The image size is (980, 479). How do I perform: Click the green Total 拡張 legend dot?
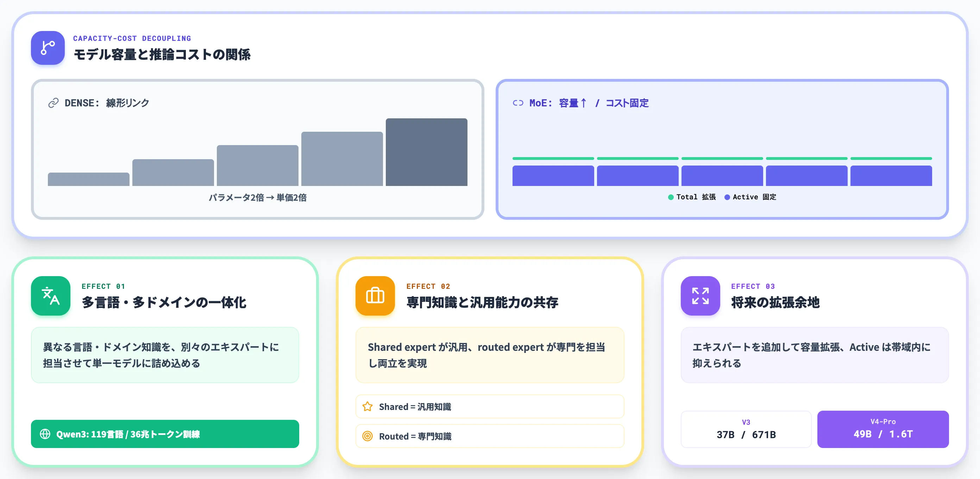(x=671, y=197)
